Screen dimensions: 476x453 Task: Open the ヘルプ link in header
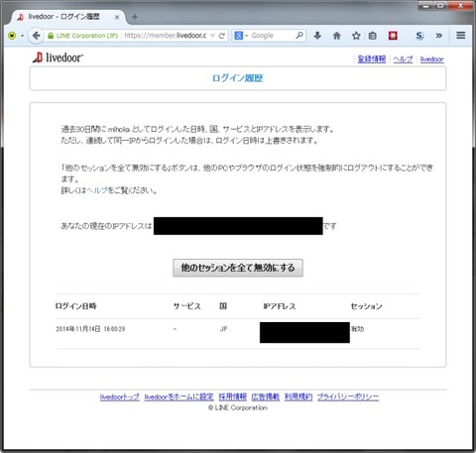[x=403, y=59]
